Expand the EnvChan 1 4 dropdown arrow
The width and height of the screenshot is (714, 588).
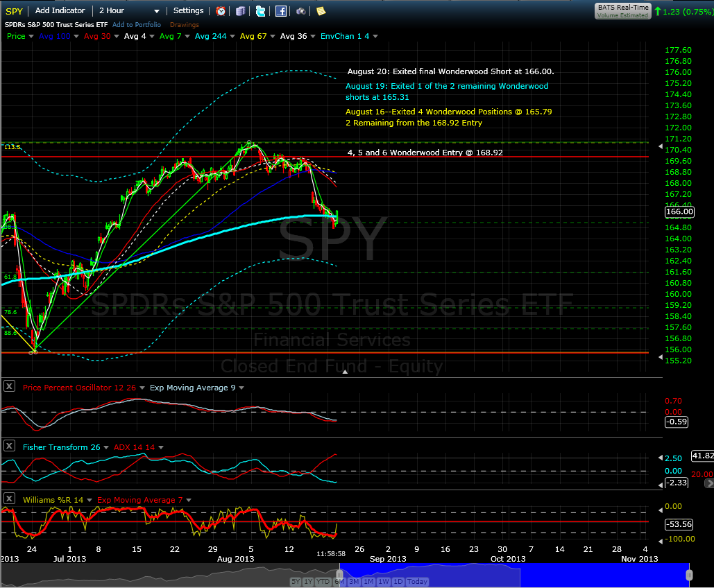pyautogui.click(x=375, y=37)
